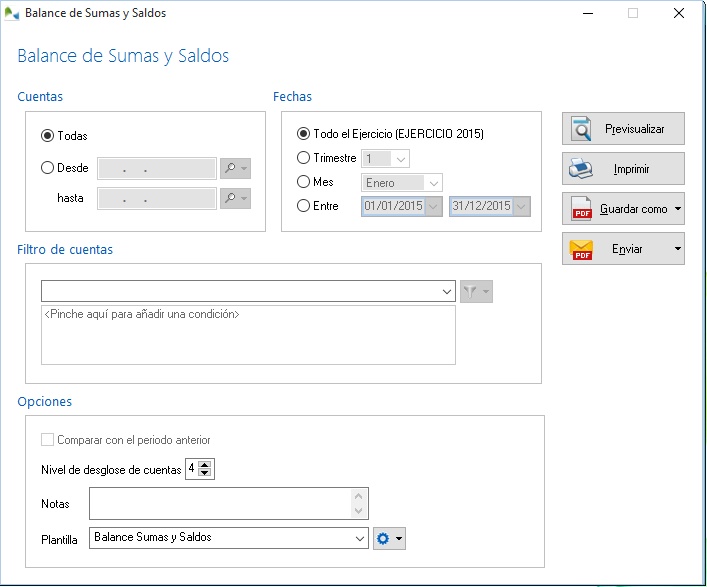Click the Previsualizar magnifier icon
707x587 pixels.
click(581, 129)
